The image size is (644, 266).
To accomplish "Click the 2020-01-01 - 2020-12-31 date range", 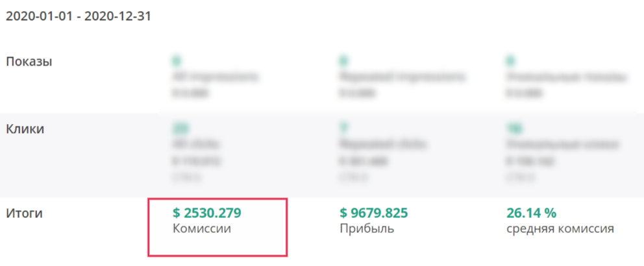I will [x=79, y=16].
